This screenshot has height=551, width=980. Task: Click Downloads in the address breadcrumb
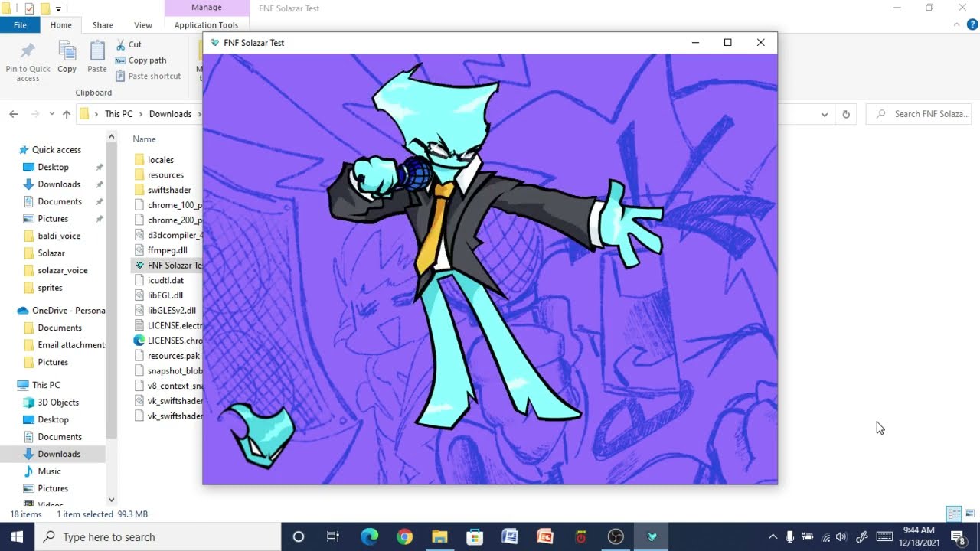[170, 114]
